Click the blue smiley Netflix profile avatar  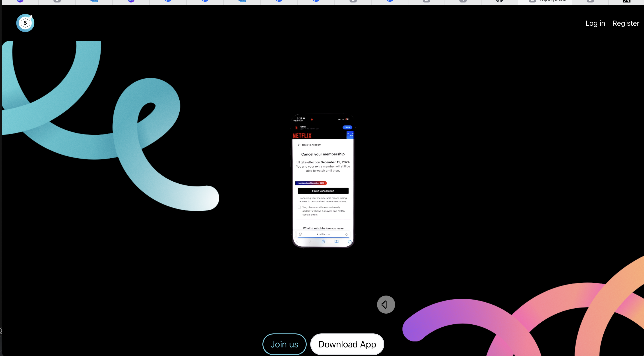(x=350, y=135)
